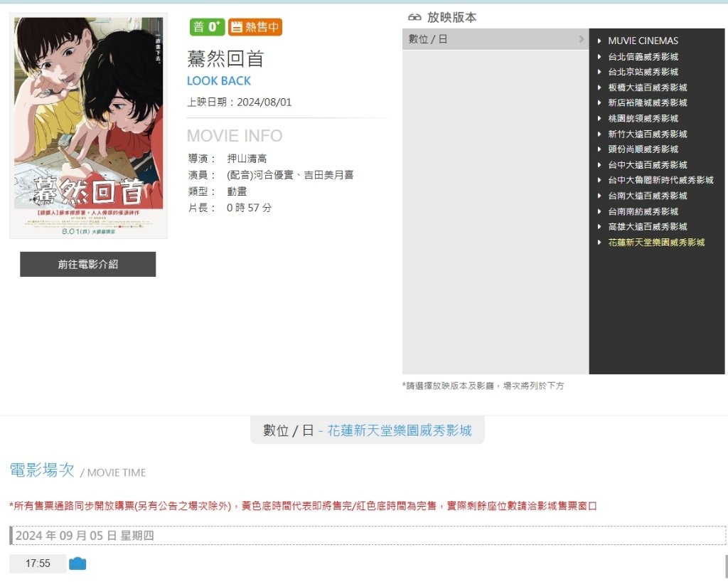
Task: Click the runtime 0 時 57 分
Action: coord(249,208)
